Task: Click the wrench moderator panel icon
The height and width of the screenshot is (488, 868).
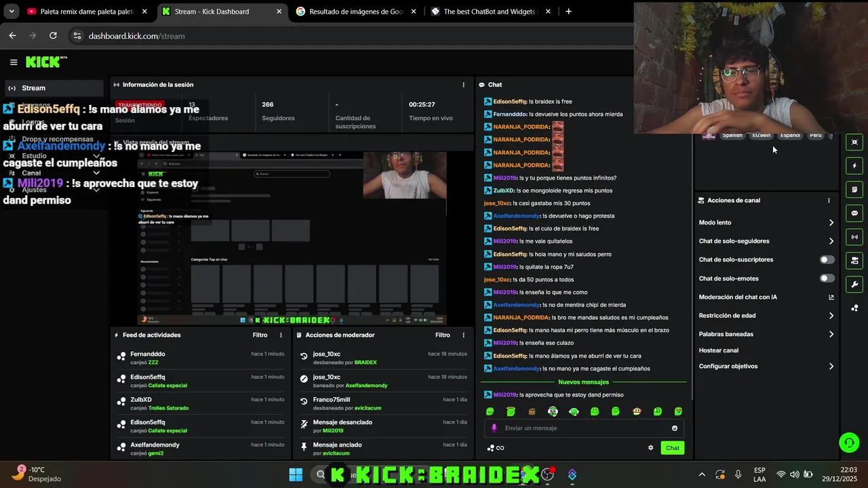Action: click(854, 284)
